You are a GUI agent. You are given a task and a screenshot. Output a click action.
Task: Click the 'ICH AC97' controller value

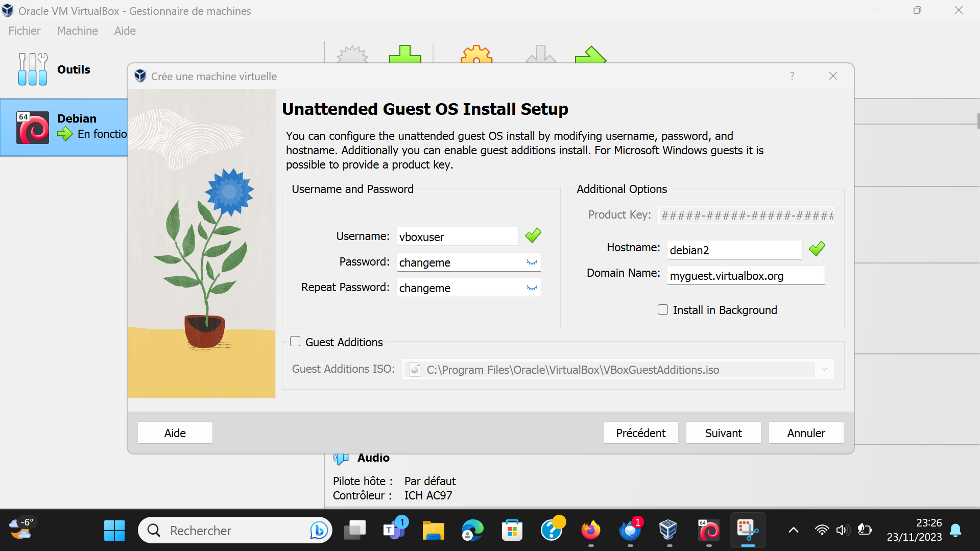tap(428, 495)
